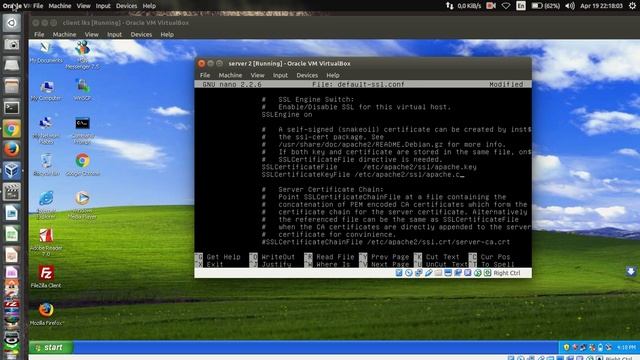Open File menu in server 2 window

point(205,75)
